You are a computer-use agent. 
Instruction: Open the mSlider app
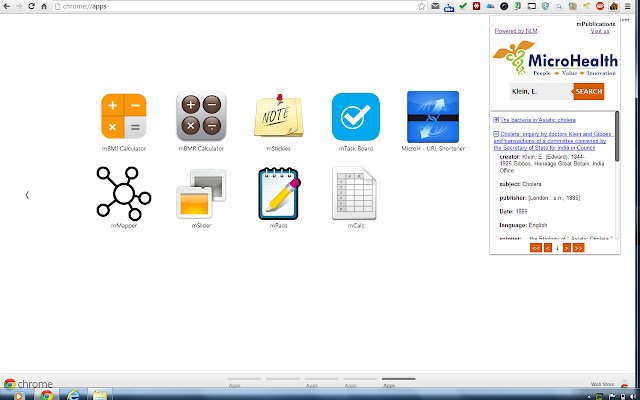tap(201, 193)
